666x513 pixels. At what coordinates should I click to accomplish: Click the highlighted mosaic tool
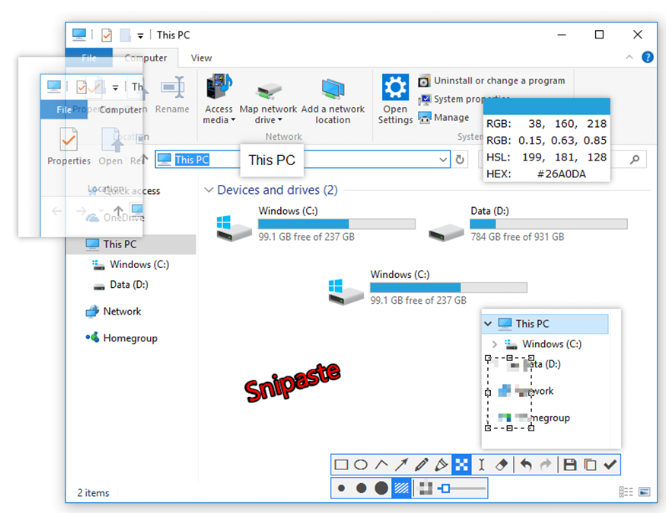click(462, 465)
